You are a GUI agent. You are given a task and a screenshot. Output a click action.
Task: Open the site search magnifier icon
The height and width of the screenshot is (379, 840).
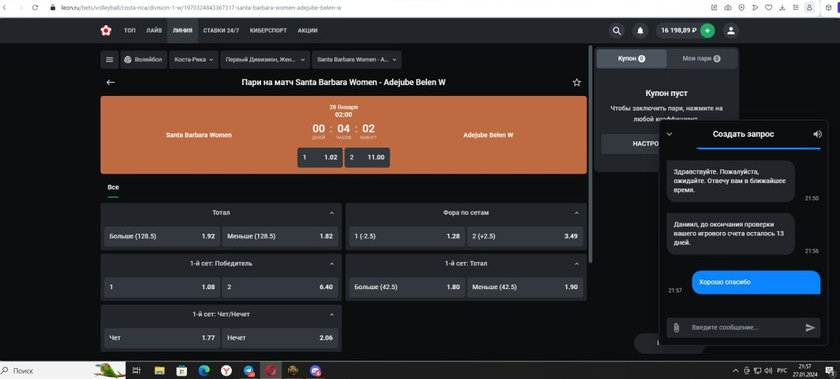click(x=617, y=31)
